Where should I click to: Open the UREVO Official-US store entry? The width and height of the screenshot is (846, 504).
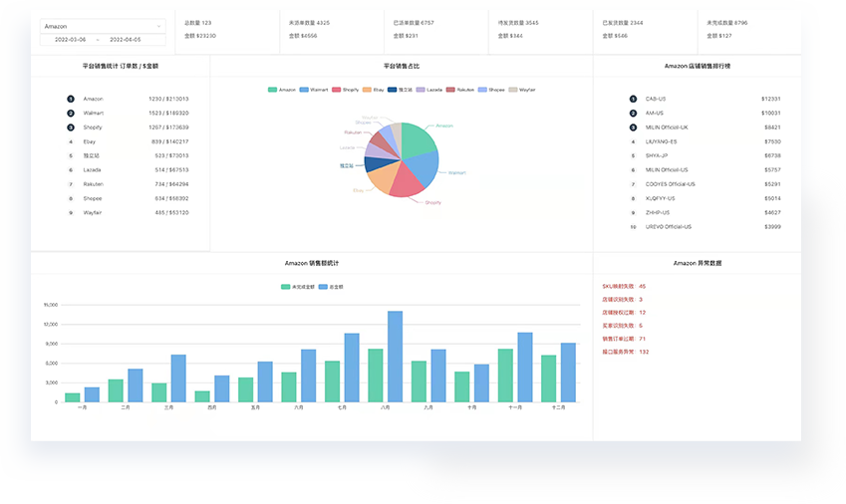pyautogui.click(x=705, y=227)
